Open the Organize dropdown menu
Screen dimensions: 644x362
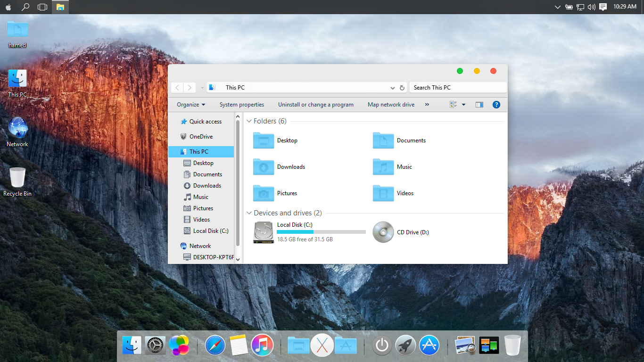tap(191, 105)
